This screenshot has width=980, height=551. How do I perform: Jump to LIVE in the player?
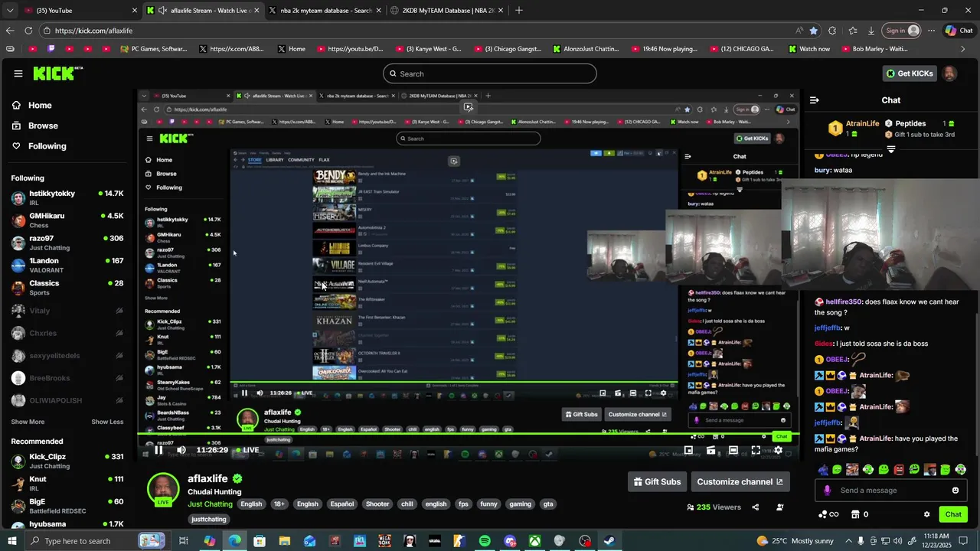coord(246,450)
